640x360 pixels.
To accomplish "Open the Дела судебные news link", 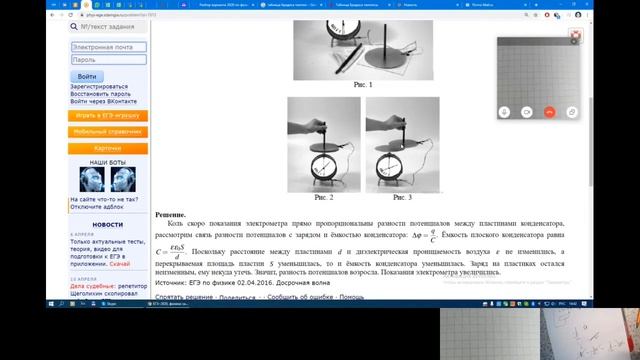I will pos(92,286).
